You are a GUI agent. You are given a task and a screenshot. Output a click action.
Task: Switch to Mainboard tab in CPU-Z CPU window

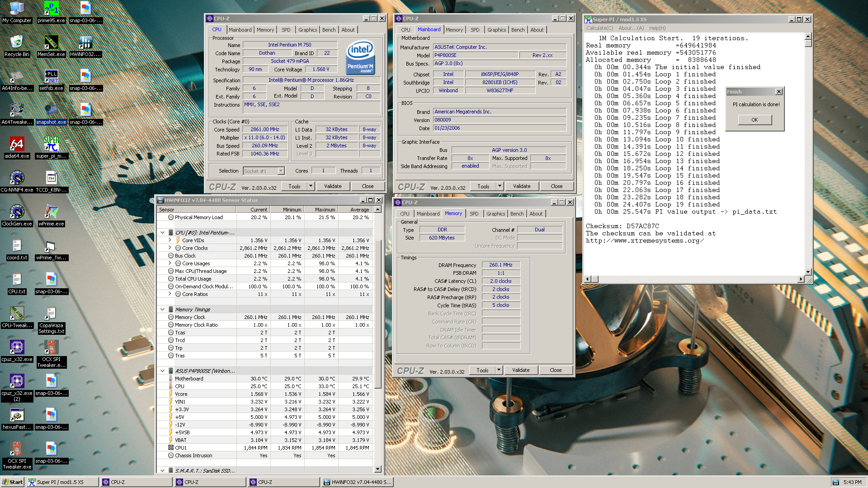point(240,30)
